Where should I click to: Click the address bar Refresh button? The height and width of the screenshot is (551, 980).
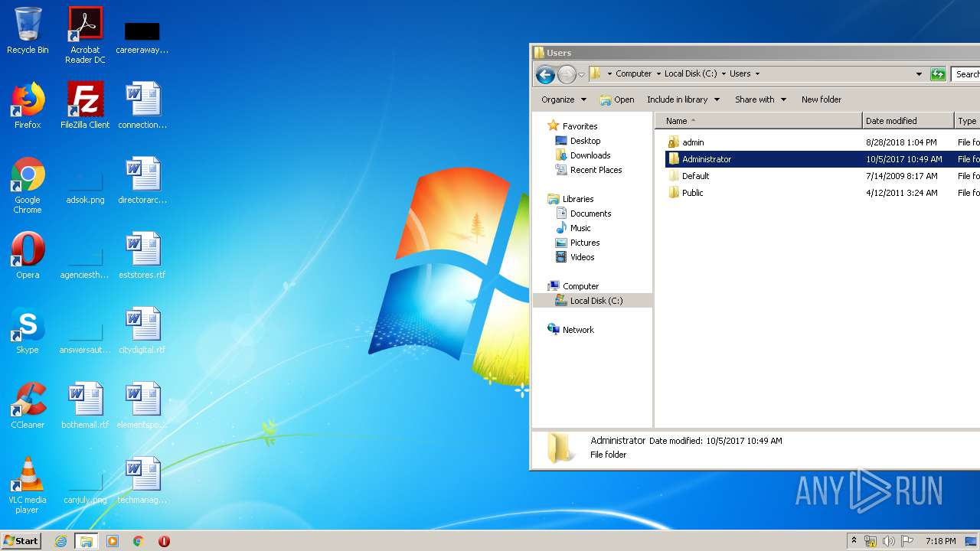pos(938,74)
